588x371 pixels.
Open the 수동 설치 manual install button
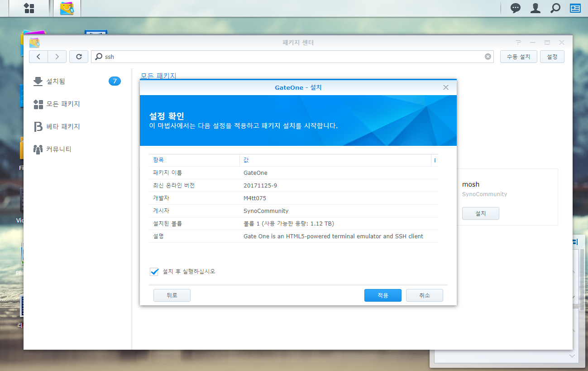coord(518,57)
